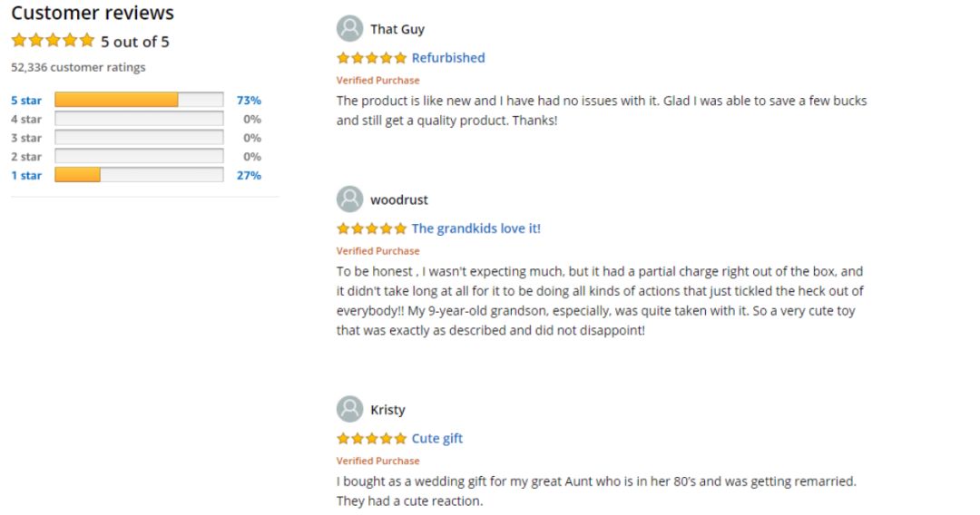Click star rating on Refurbished review

pos(372,58)
